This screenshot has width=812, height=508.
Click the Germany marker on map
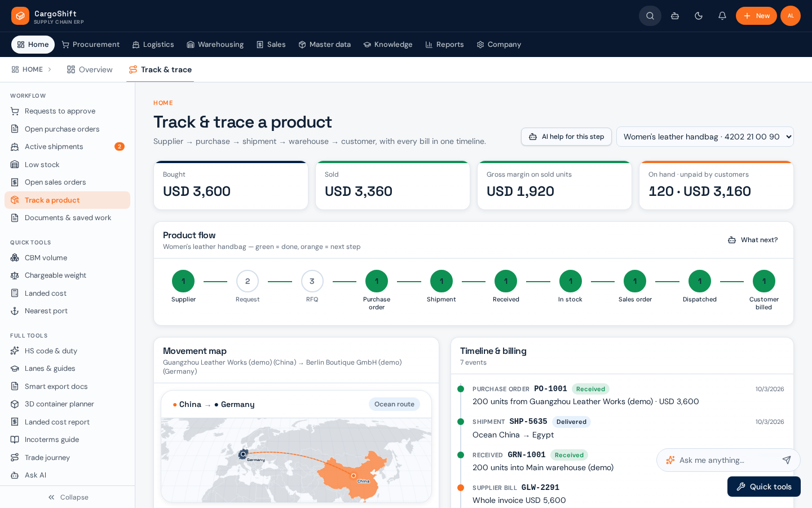coord(243,454)
